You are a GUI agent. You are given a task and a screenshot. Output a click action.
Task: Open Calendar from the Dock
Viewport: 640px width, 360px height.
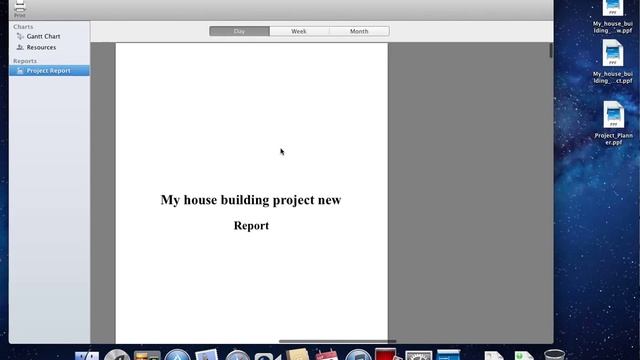327,355
